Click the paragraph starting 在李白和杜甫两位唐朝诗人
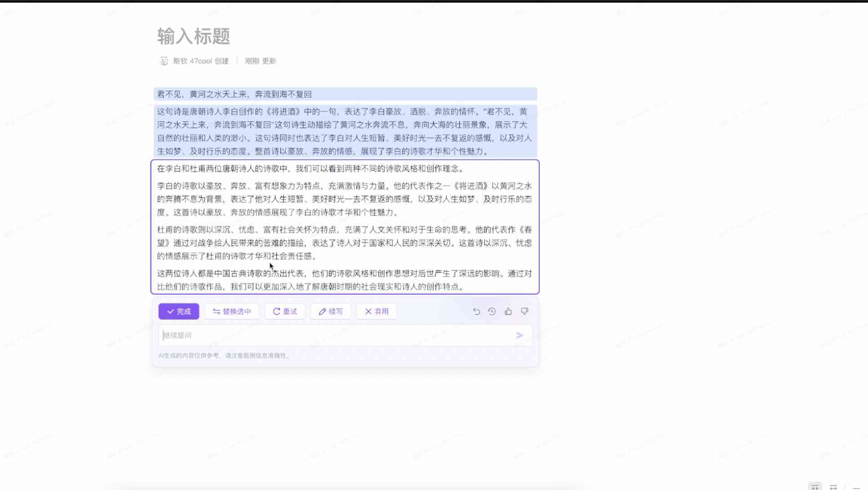Image resolution: width=868 pixels, height=490 pixels. tap(311, 169)
